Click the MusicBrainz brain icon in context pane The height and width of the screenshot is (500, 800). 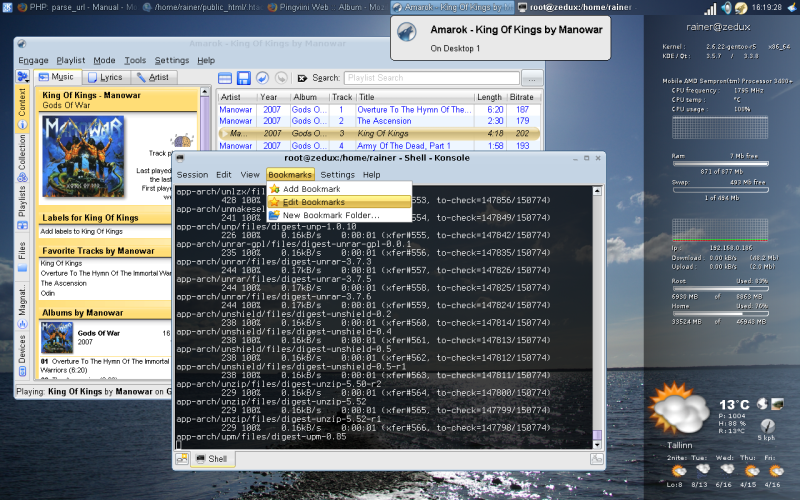182,140
